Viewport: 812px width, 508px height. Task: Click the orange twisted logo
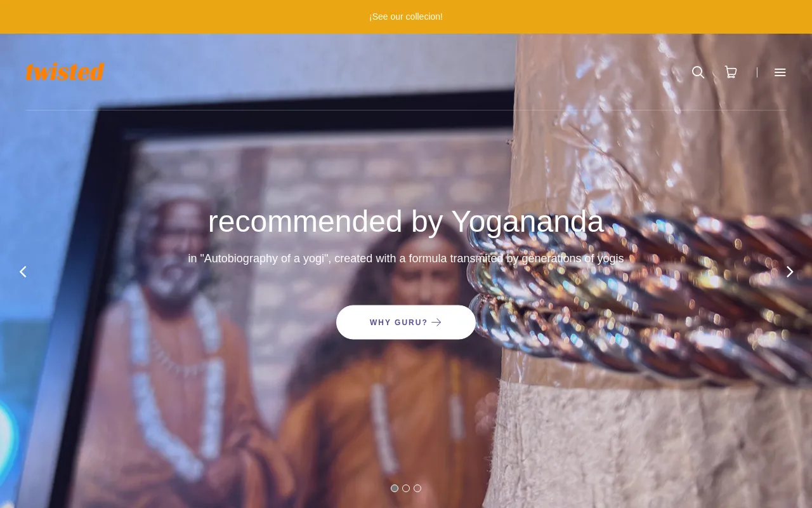[65, 72]
